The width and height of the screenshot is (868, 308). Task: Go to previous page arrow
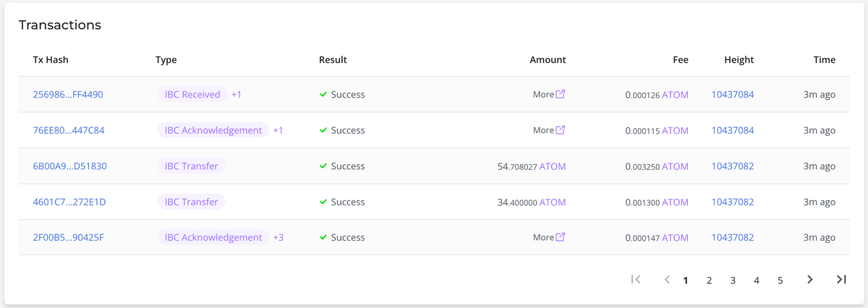667,280
